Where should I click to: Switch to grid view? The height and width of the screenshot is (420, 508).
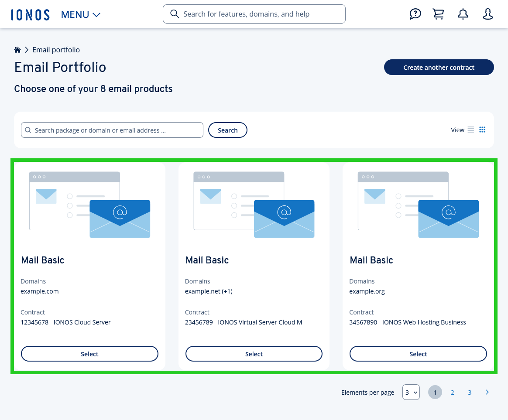(x=482, y=130)
